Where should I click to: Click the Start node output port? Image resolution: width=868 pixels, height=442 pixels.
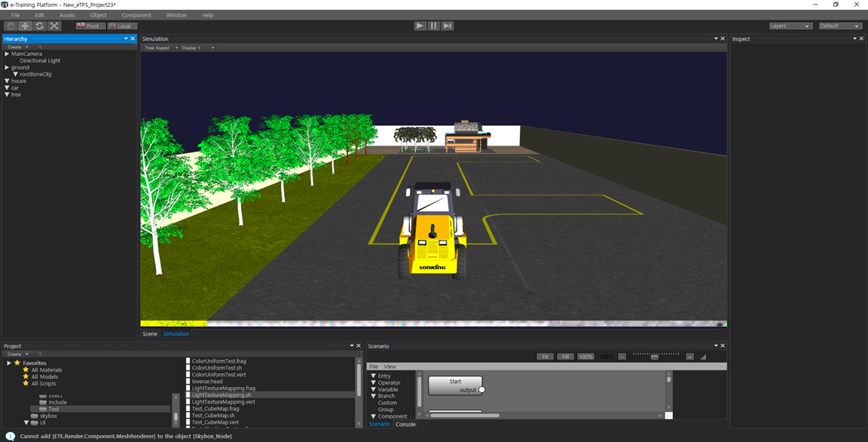click(482, 390)
